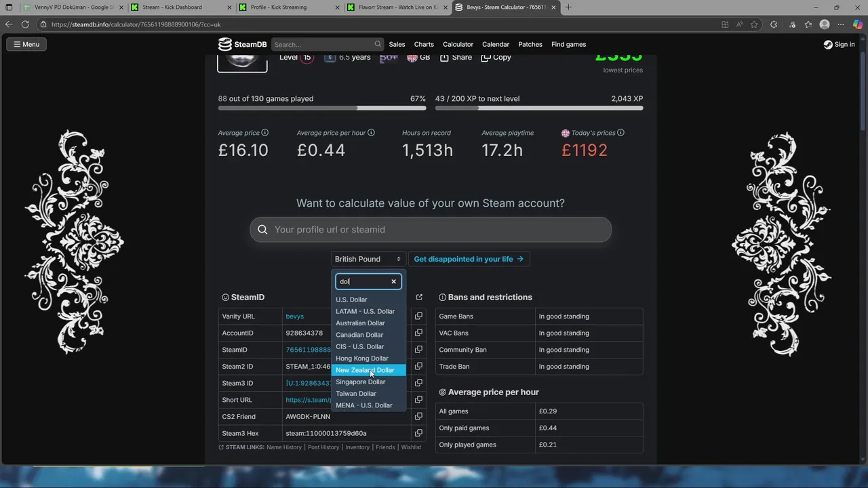This screenshot has height=488, width=868.
Task: Click the search magnifier in the SteamDB search box
Action: tap(378, 45)
